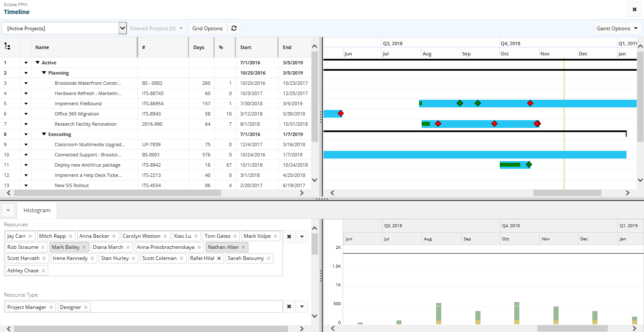Click the refresh icon next to Grid Options
This screenshot has width=644, height=332.
pos(233,29)
